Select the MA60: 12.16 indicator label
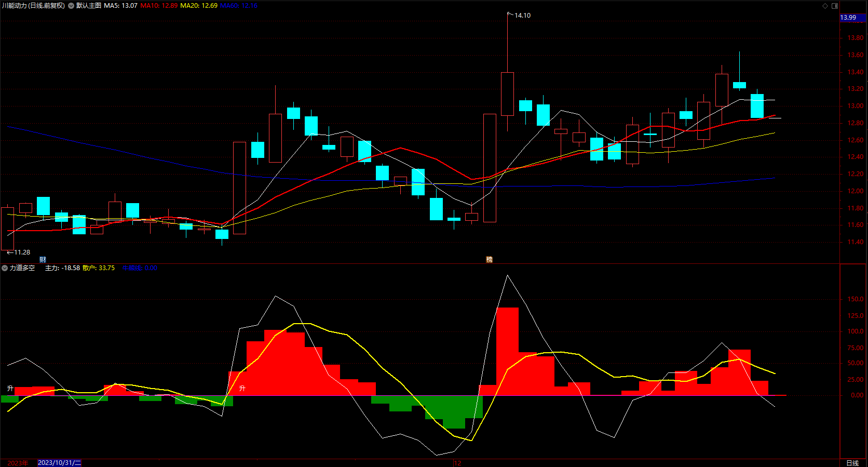This screenshot has height=467, width=868. [239, 6]
